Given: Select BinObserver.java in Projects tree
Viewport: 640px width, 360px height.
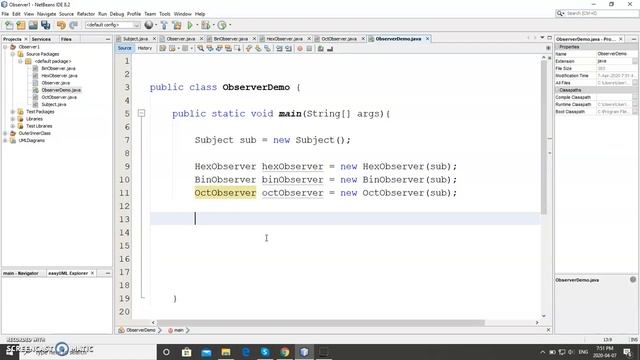Looking at the screenshot, I should tap(58, 68).
